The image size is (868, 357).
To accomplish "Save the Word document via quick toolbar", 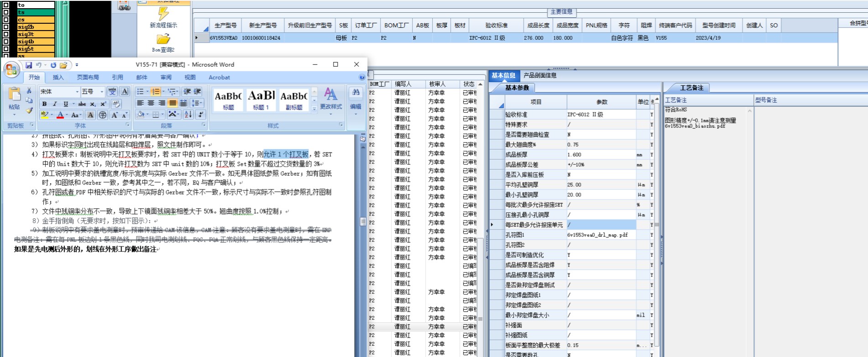I will coord(29,65).
